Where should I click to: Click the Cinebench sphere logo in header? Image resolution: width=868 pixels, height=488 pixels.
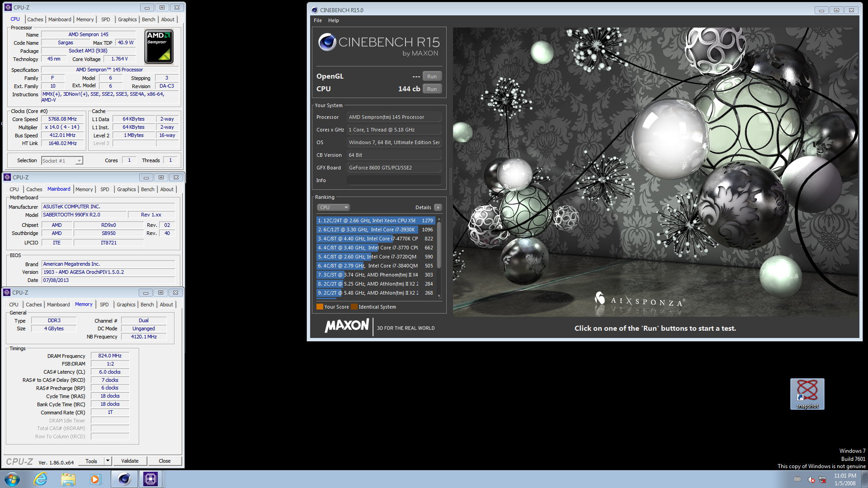point(327,42)
